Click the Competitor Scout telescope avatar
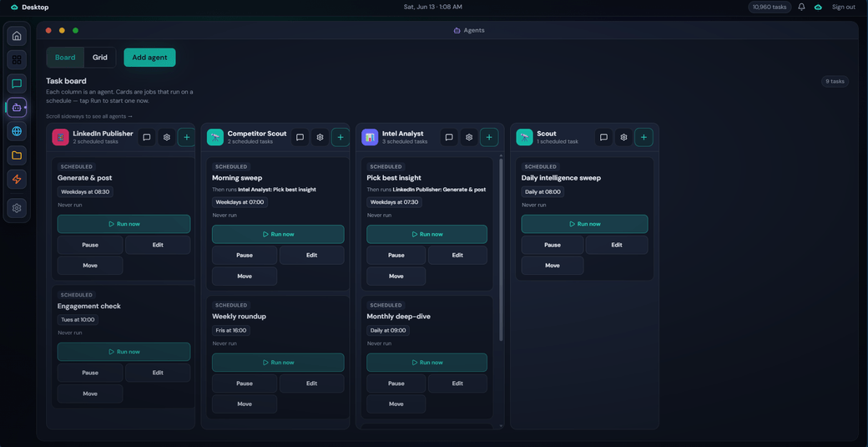This screenshot has width=868, height=447. pyautogui.click(x=214, y=137)
